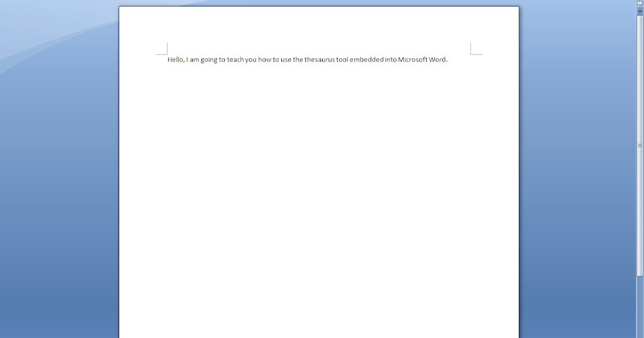Click inside the top page margin

point(319,27)
